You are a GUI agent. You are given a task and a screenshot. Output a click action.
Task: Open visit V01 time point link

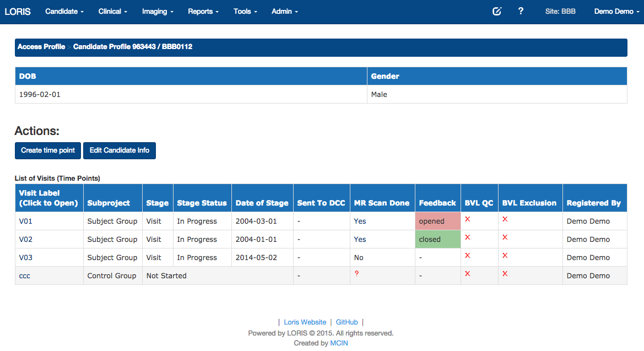tap(26, 222)
